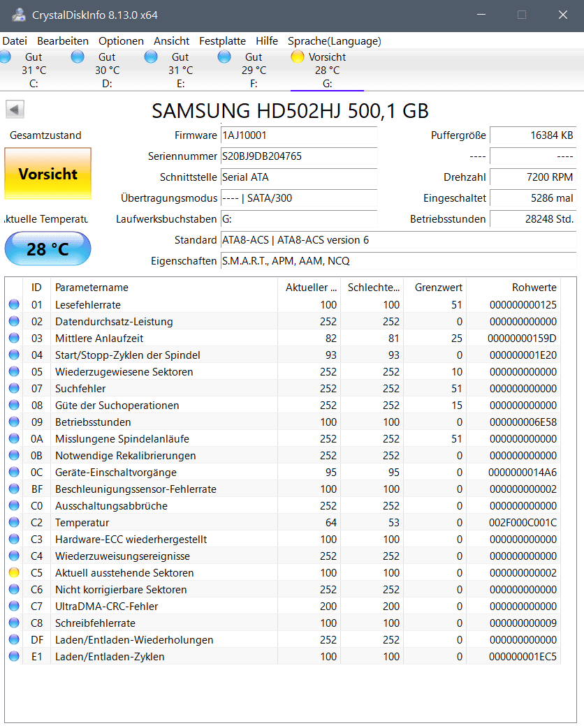Image resolution: width=584 pixels, height=728 pixels.
Task: Open the Festplatte menu
Action: (x=222, y=41)
